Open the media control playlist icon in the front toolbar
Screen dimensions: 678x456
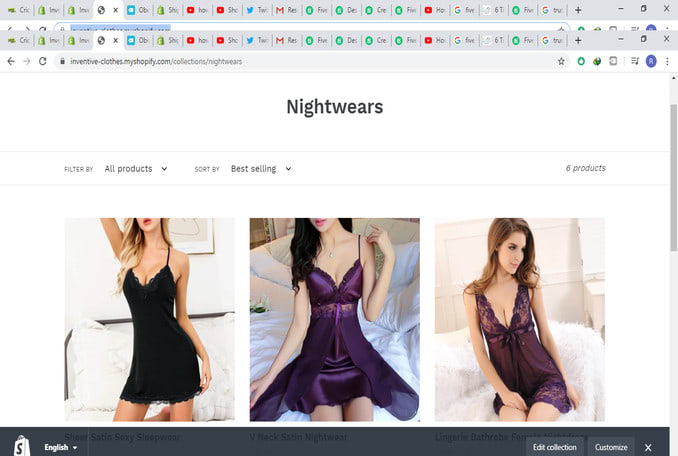click(635, 61)
